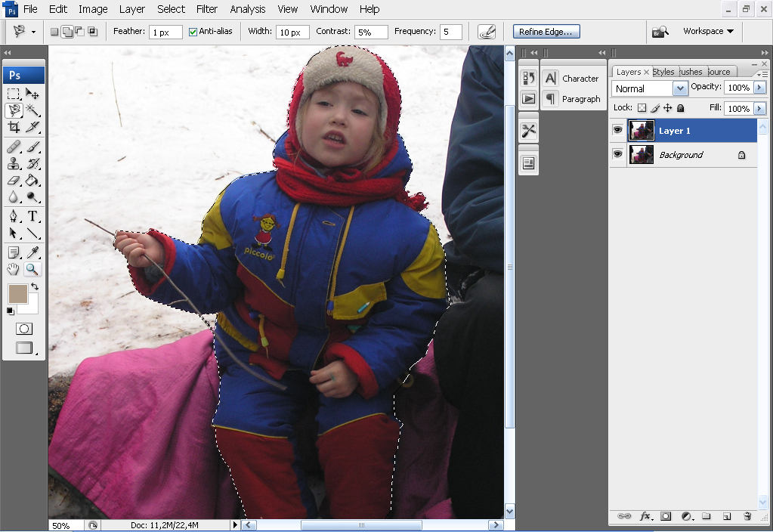Open the Filter menu
The image size is (773, 532).
point(207,9)
